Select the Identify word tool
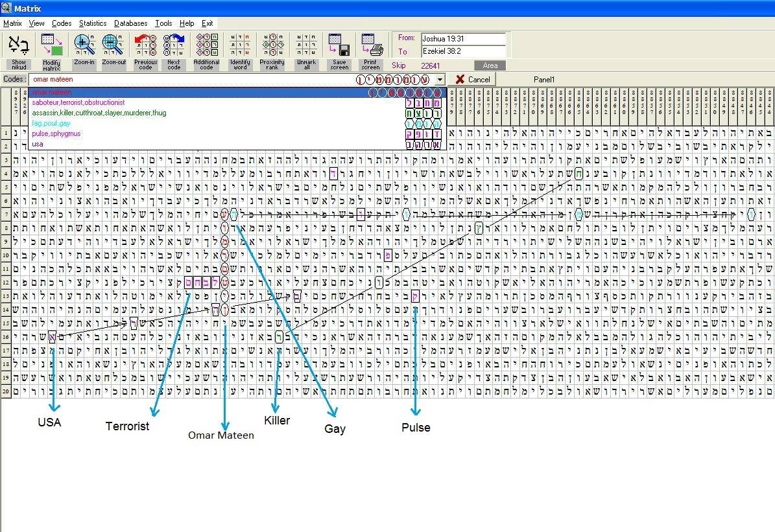Screen dimensions: 775x532 240,51
